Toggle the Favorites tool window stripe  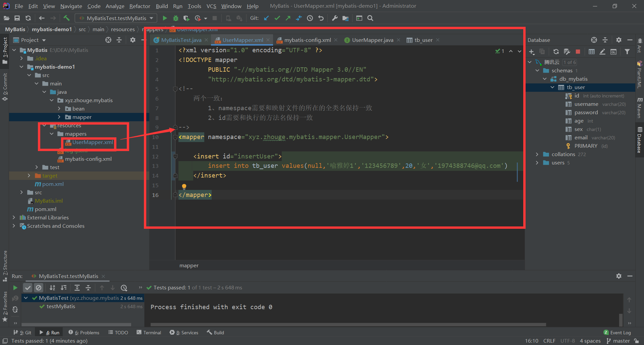(5, 306)
